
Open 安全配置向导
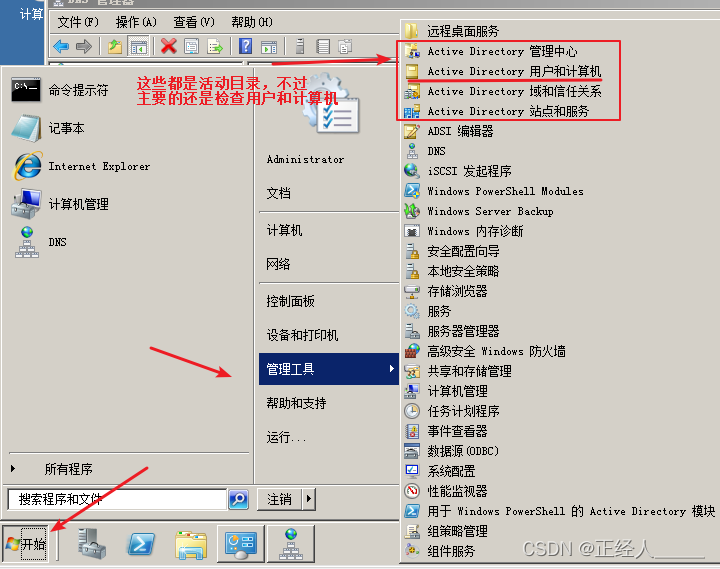pos(452,251)
